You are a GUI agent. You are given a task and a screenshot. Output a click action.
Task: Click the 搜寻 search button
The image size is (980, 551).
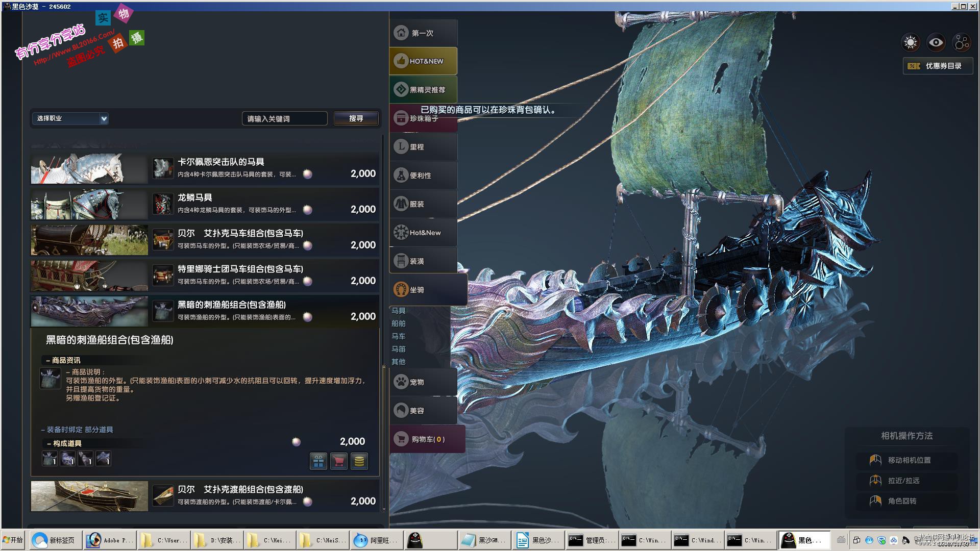pyautogui.click(x=356, y=118)
